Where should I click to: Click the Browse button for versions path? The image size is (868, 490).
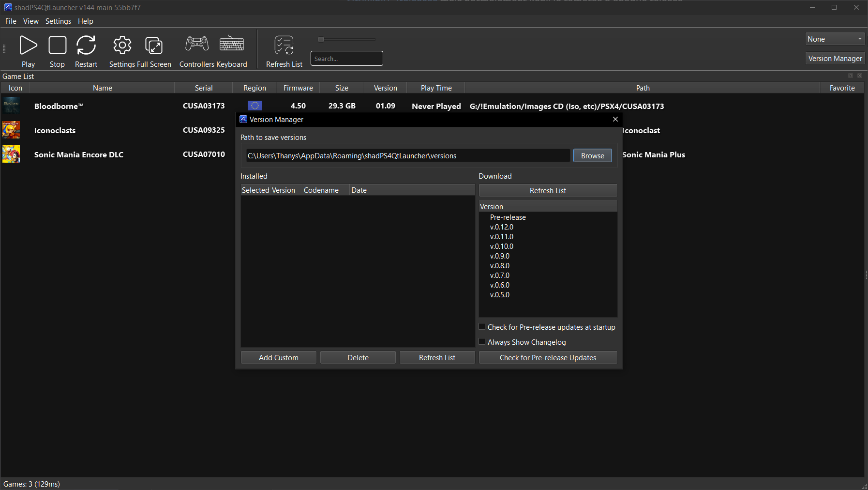(x=592, y=155)
